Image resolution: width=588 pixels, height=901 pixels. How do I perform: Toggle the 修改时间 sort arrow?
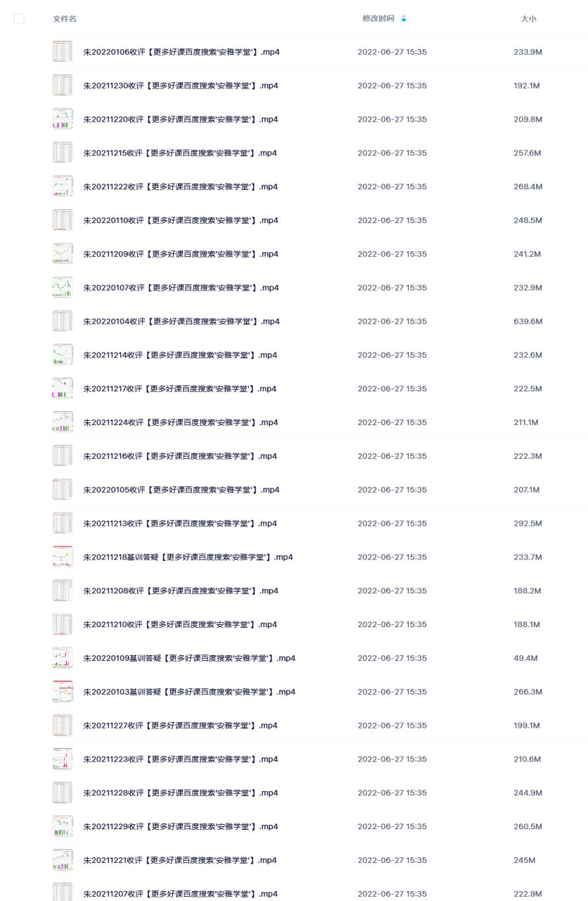point(404,18)
